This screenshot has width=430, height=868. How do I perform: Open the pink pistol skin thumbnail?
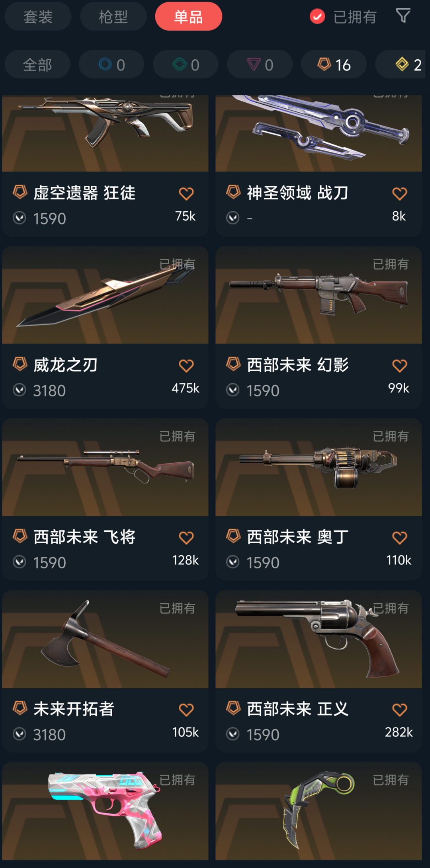click(x=105, y=811)
